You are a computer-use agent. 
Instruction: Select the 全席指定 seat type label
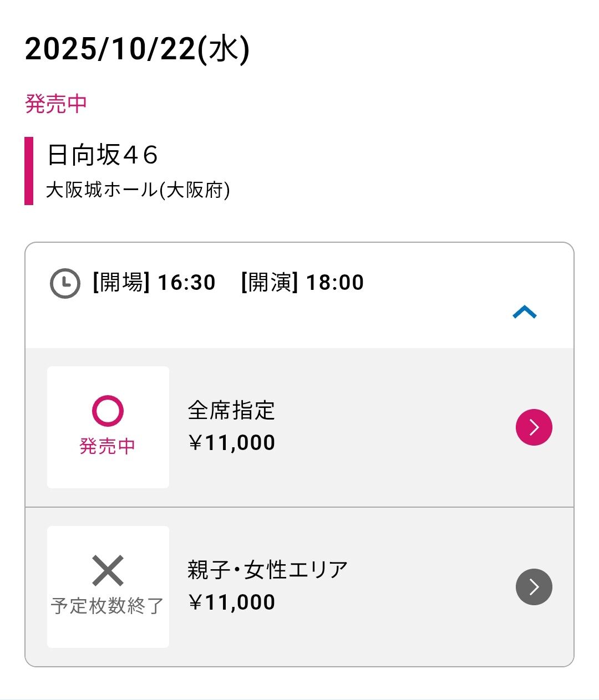click(231, 411)
